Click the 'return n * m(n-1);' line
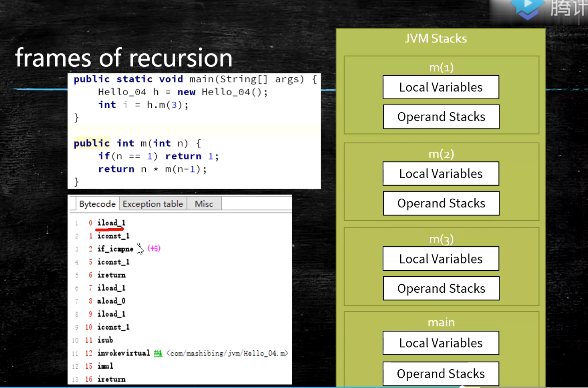The image size is (588, 388). (x=153, y=169)
